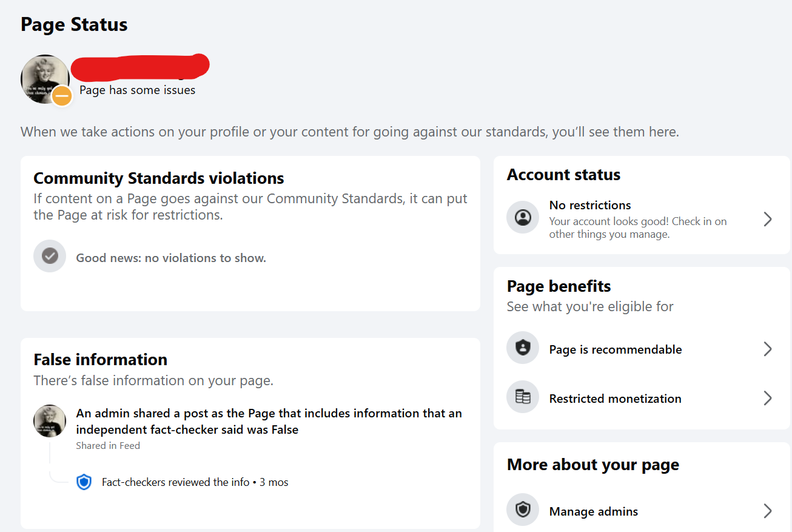Click the gray checkmark no-violations icon
Viewport: 792px width, 532px height.
(50, 256)
